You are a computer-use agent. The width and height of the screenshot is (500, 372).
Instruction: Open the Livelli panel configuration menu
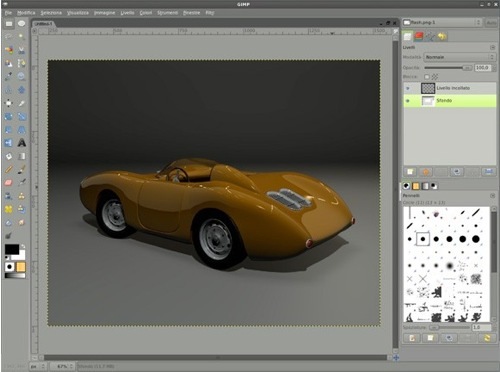(x=493, y=47)
